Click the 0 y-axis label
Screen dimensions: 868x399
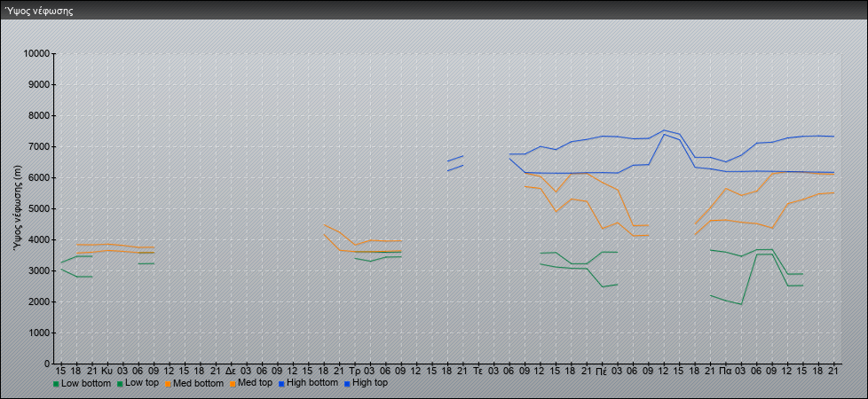click(x=48, y=364)
